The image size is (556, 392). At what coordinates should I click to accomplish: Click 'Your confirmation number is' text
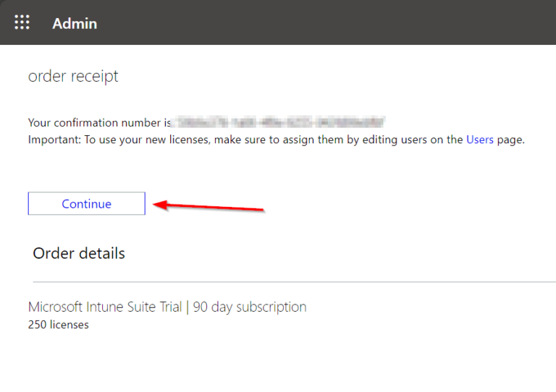point(99,122)
